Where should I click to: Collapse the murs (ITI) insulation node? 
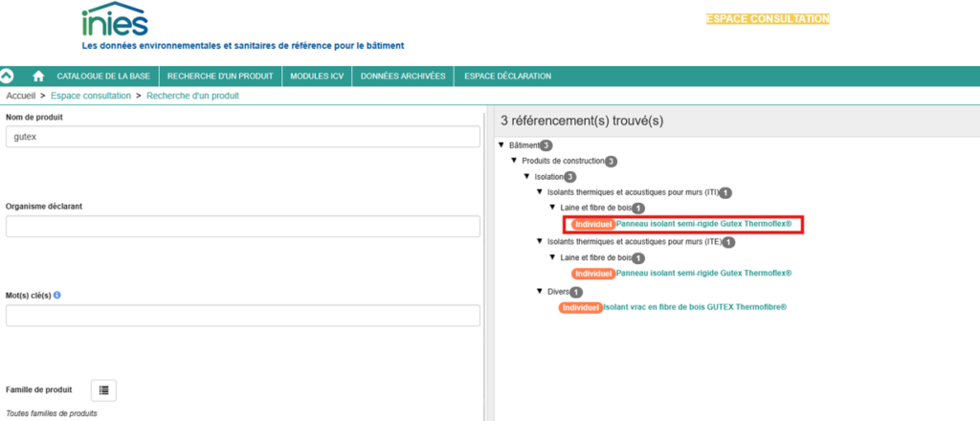point(539,192)
